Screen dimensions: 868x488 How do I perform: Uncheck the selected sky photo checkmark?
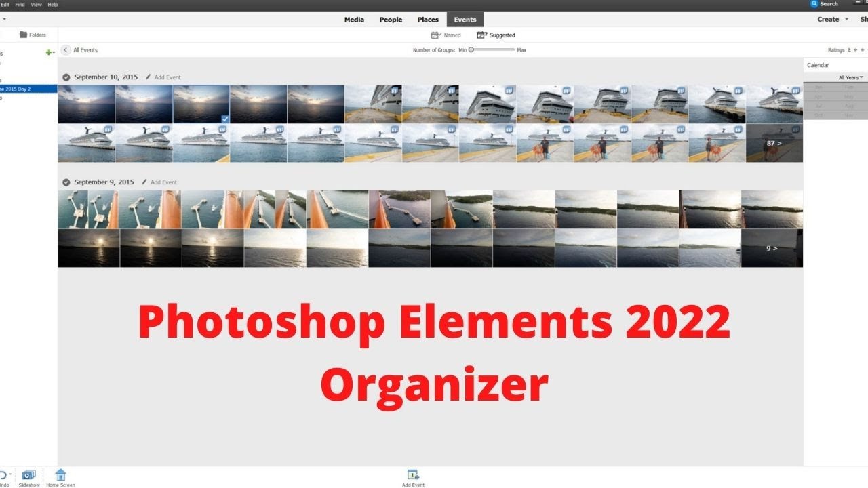225,119
